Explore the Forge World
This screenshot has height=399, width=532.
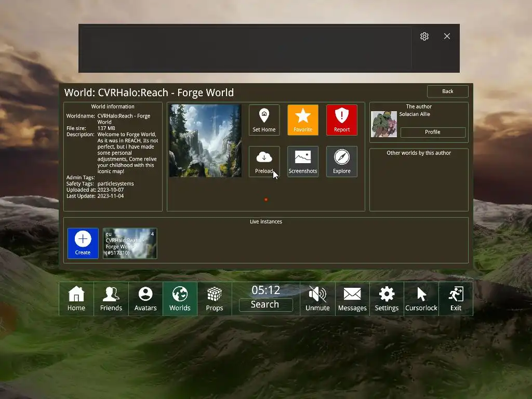click(x=342, y=162)
